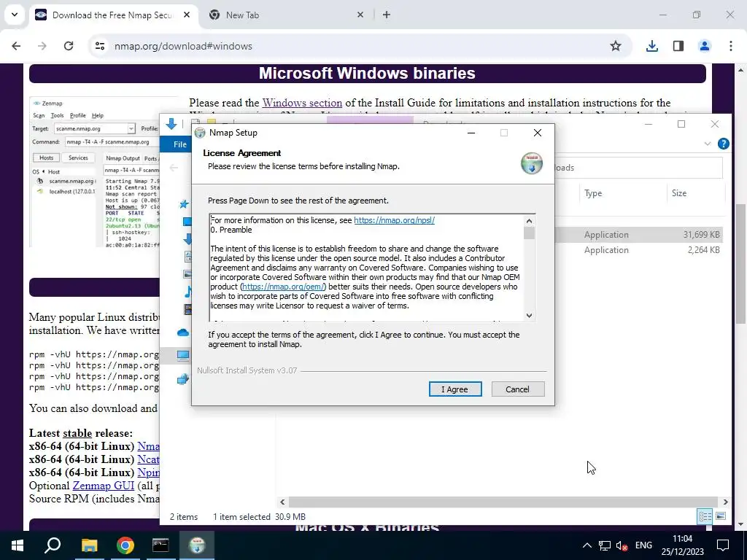Open Music note icon in Explorer sidebar
The image size is (747, 560).
[189, 292]
